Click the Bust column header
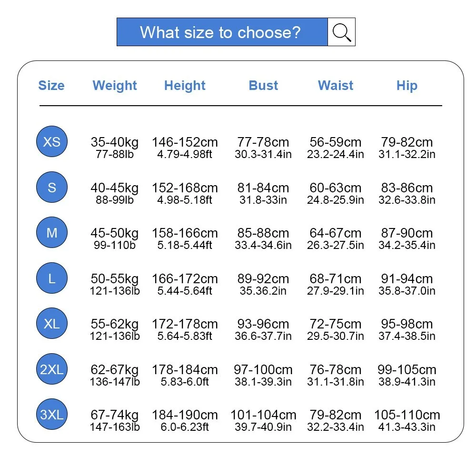The image size is (476, 476). pos(263,86)
